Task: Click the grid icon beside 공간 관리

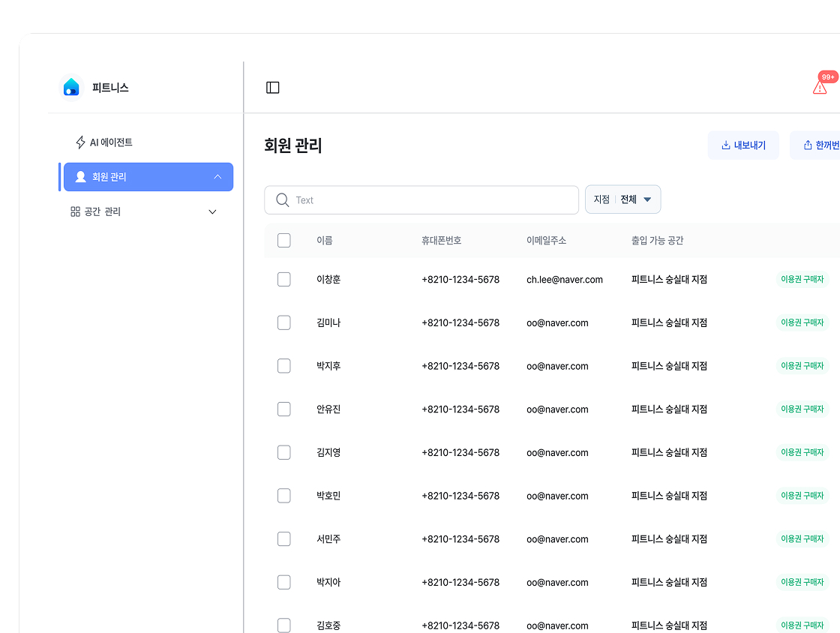Action: 75,211
